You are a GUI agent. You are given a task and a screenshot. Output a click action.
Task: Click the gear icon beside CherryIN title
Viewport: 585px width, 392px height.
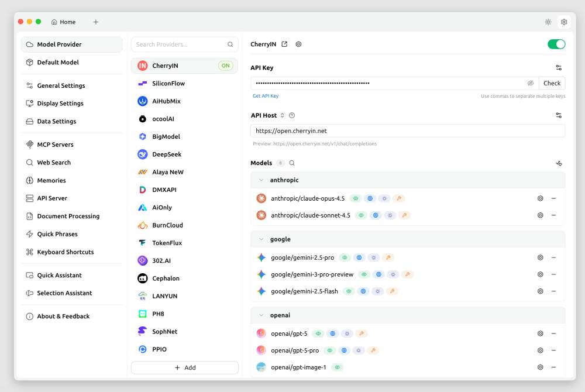[x=298, y=44]
